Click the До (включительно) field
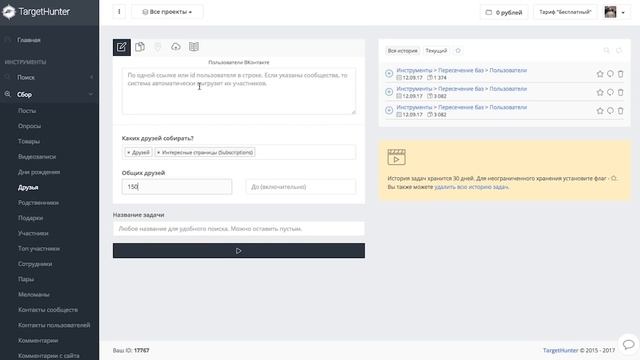Screen dimensions: 640x360 [301, 187]
